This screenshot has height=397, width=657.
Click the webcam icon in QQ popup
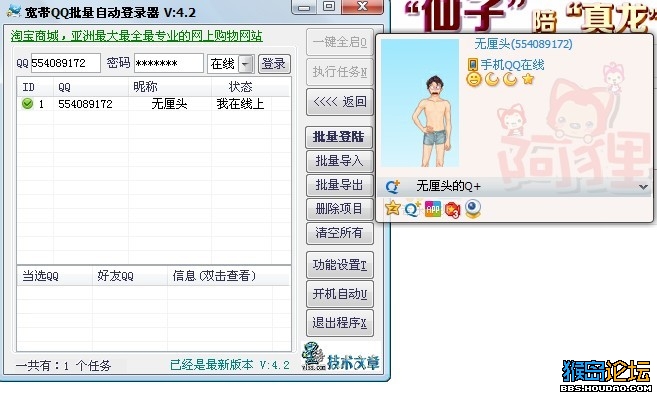(x=473, y=209)
